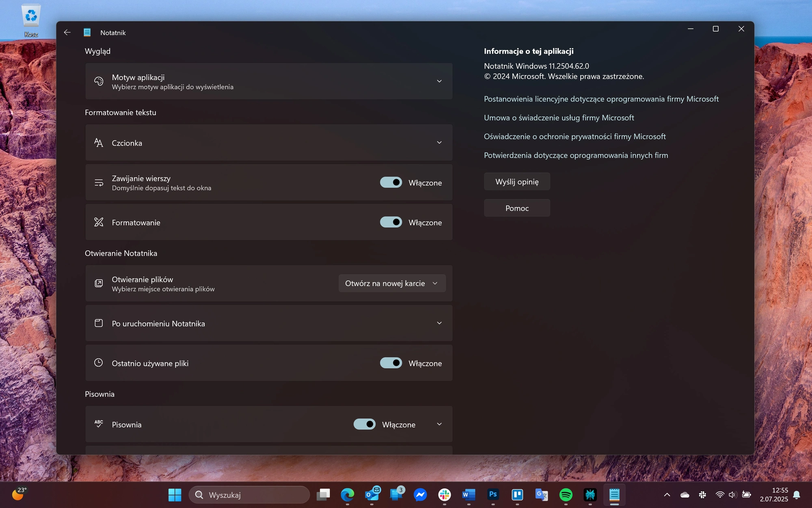Expand the Czcionka section
Viewport: 812px width, 508px height.
point(439,143)
